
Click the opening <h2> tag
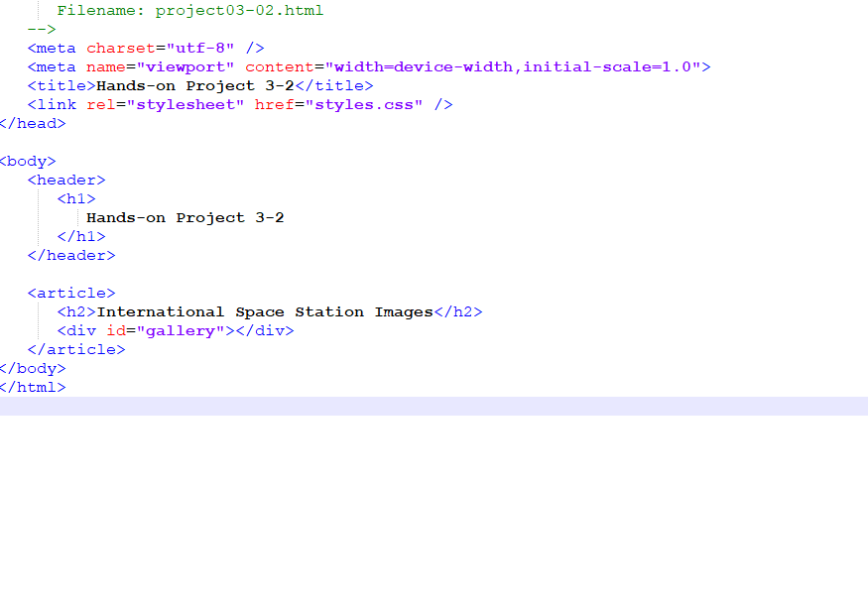pos(76,311)
